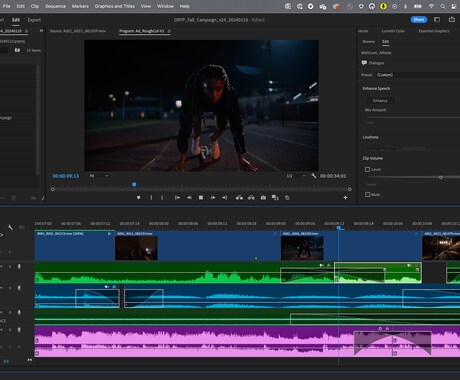
Task: Open the File menu
Action: pos(6,6)
